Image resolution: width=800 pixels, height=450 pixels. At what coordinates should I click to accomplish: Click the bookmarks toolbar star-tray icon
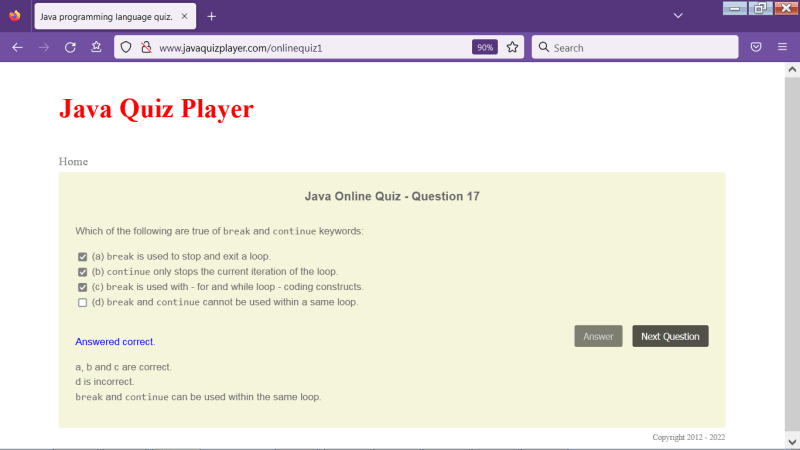[x=96, y=47]
